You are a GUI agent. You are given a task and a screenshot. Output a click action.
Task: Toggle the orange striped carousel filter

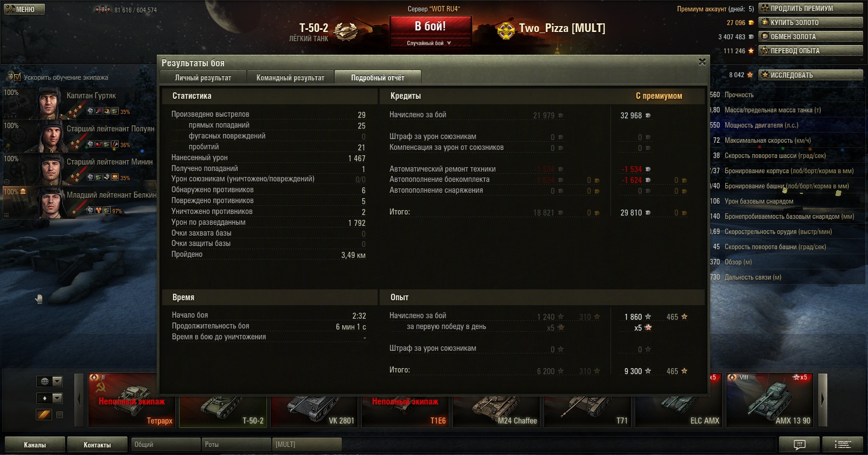[44, 415]
